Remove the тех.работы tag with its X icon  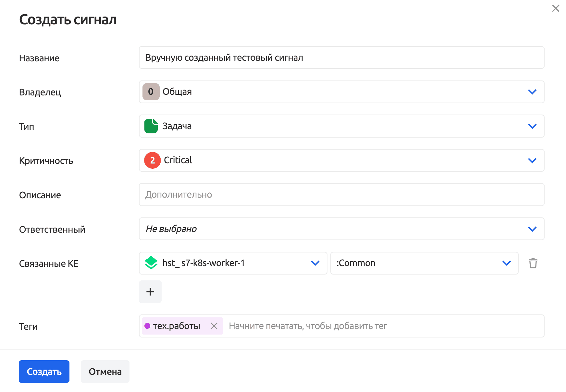(214, 326)
